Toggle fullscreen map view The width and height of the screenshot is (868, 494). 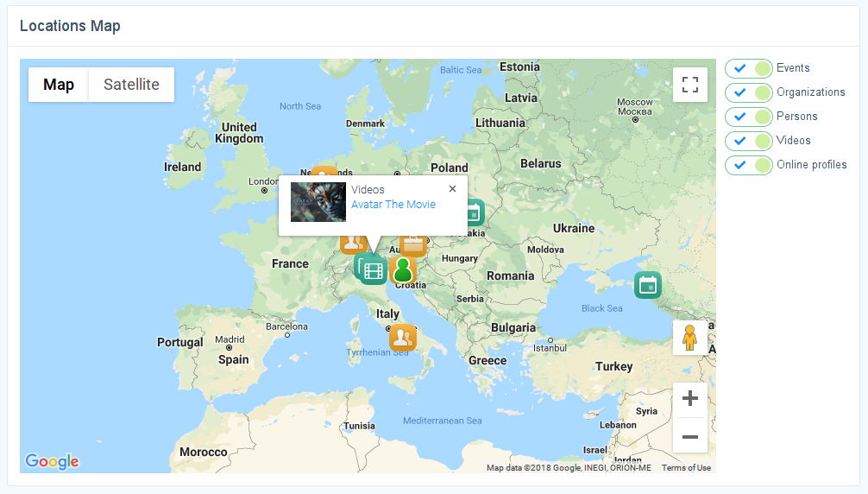tap(689, 85)
